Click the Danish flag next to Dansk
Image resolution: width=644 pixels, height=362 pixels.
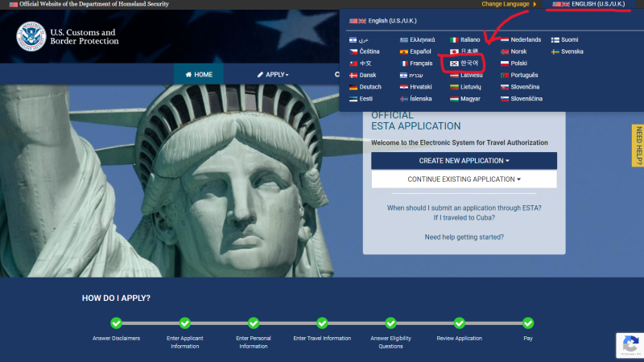[x=353, y=76]
